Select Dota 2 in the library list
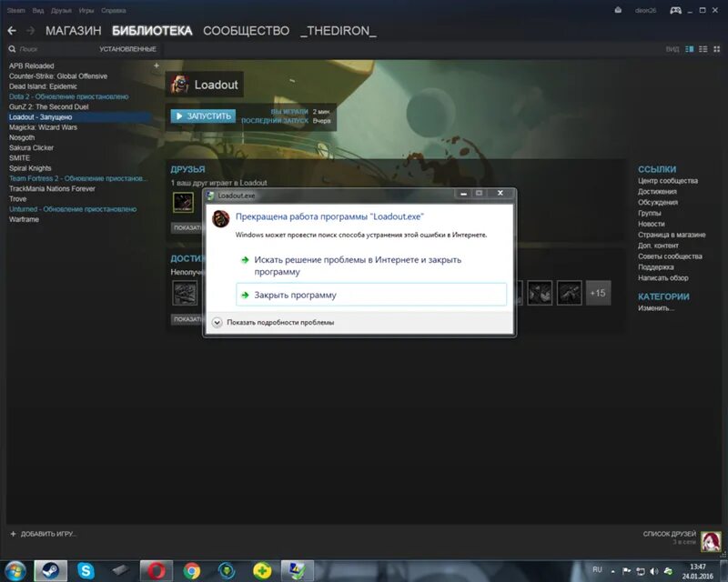728x582 pixels. pos(69,96)
